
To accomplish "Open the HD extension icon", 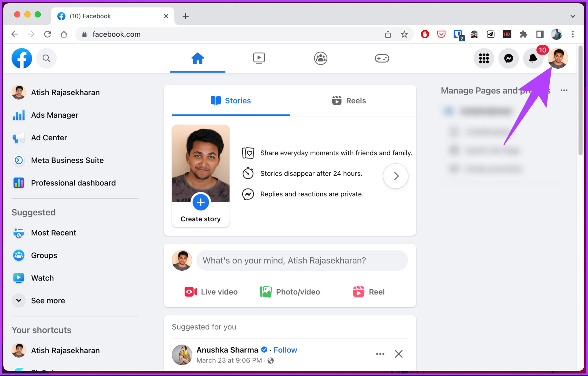I will coord(507,34).
